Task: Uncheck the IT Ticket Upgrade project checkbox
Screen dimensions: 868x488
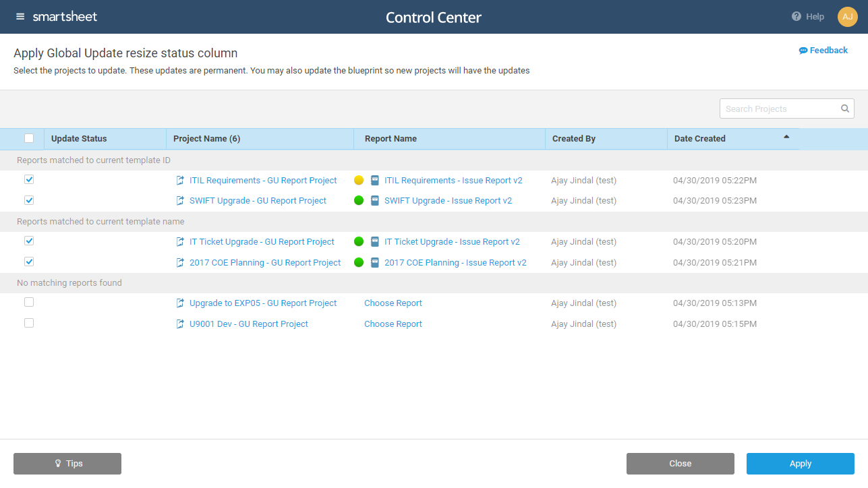Action: click(x=29, y=241)
